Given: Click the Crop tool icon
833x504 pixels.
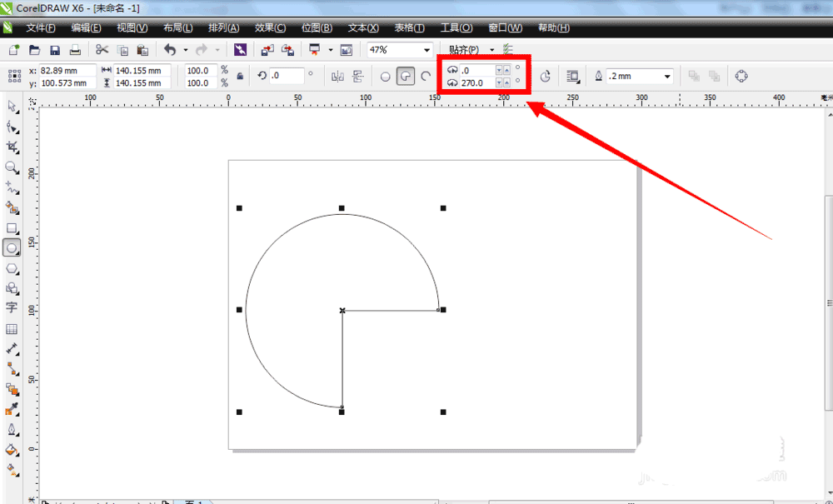Looking at the screenshot, I should pos(12,147).
